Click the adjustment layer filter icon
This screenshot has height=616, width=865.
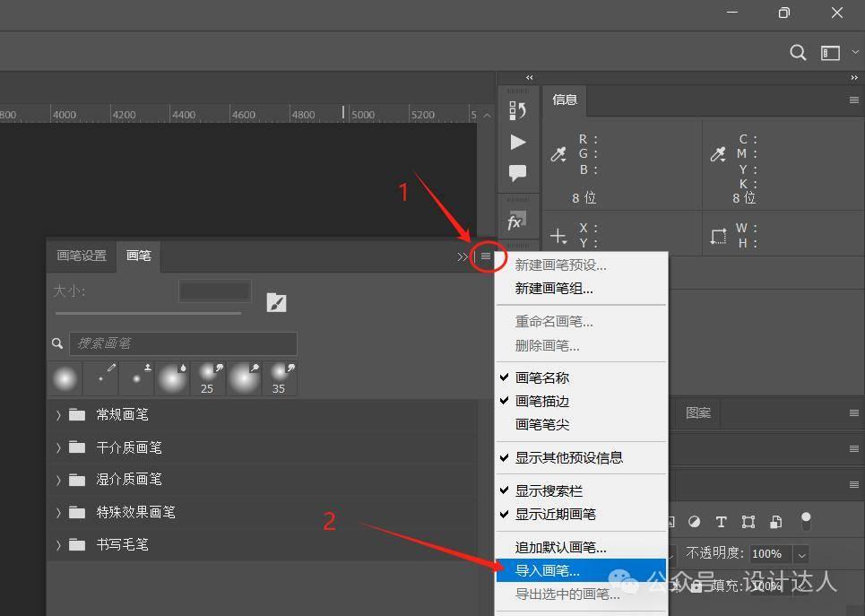click(694, 521)
